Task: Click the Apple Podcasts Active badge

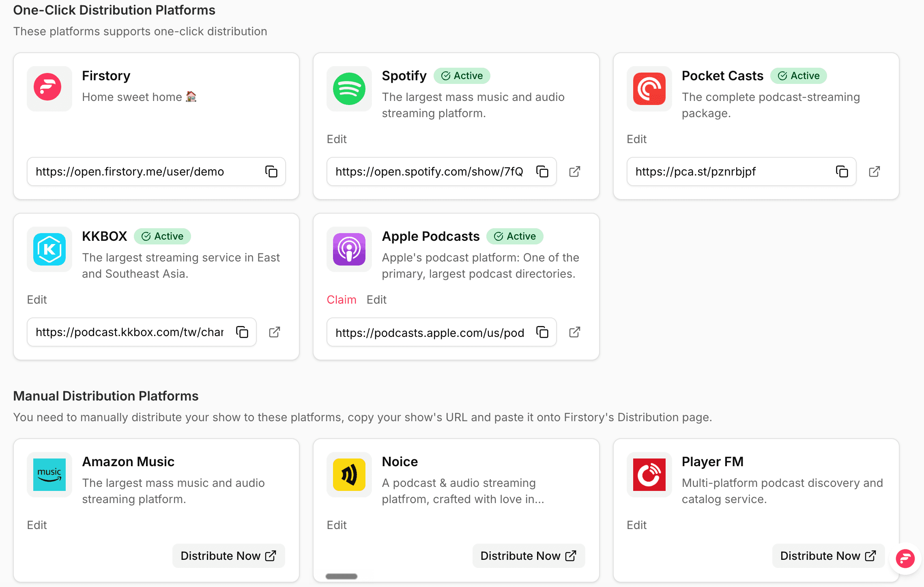Action: 515,236
